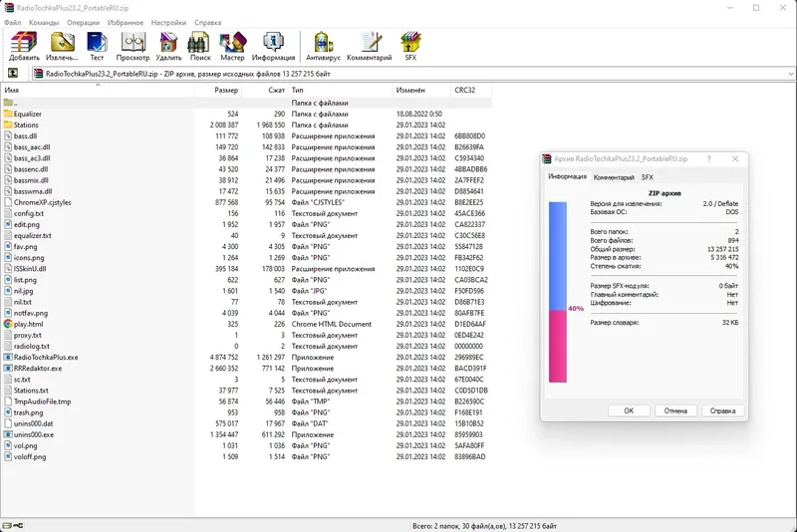Open the Справка menu
Image resolution: width=797 pixels, height=532 pixels.
point(207,22)
